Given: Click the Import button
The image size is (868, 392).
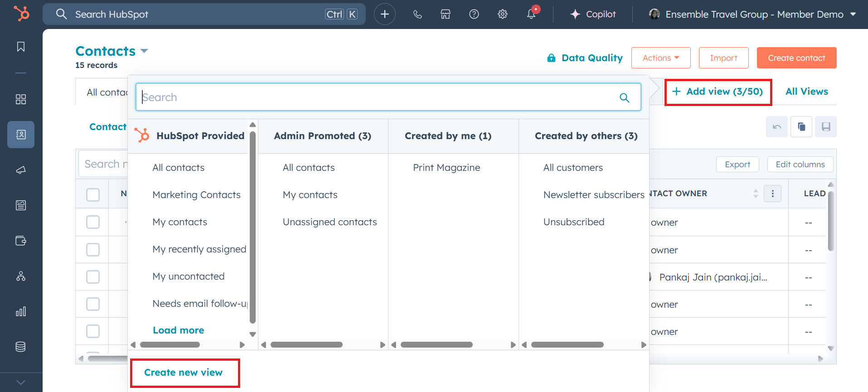Looking at the screenshot, I should pos(723,58).
